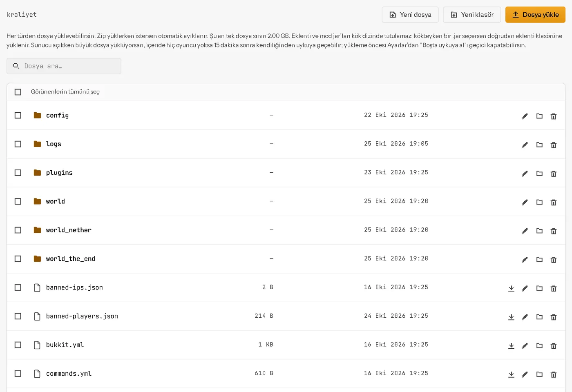Click the orange 'Dosya yükle' button
This screenshot has height=392, width=572.
[x=535, y=15]
